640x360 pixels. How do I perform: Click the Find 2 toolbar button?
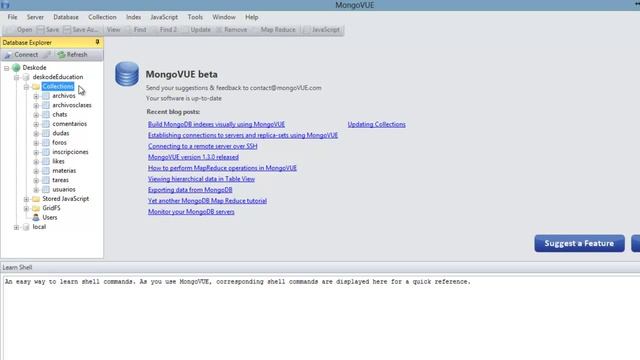165,30
